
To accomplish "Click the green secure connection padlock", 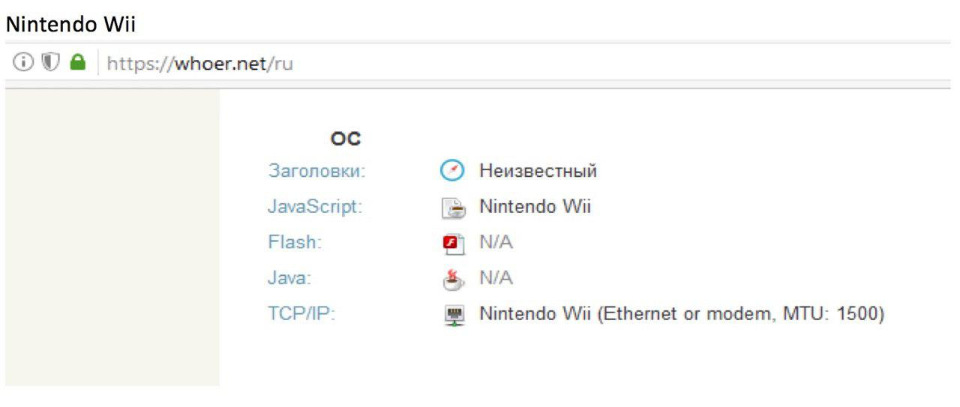I will click(78, 62).
